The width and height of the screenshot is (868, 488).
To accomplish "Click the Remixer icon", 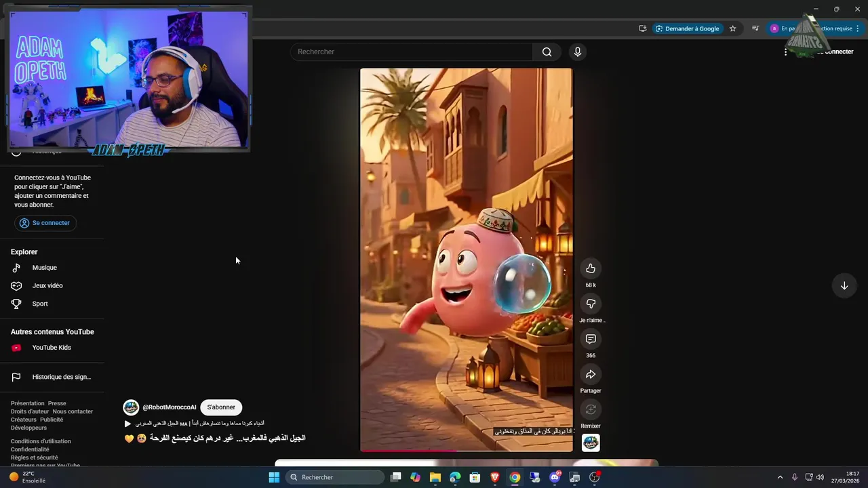I will click(x=591, y=409).
